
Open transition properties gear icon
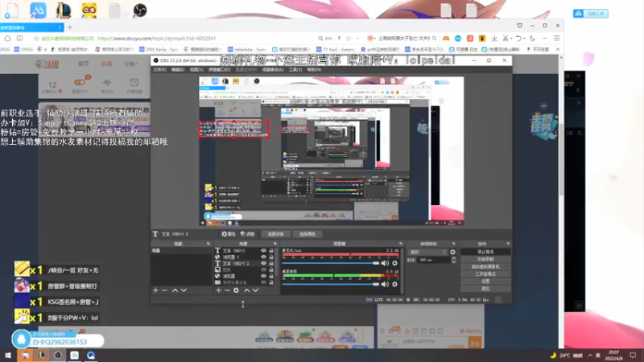click(452, 252)
